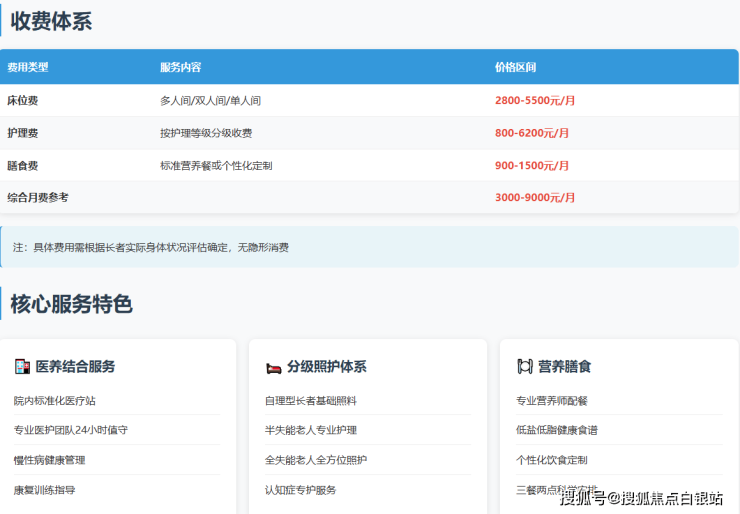Click the 费用类型 column header

[28, 68]
